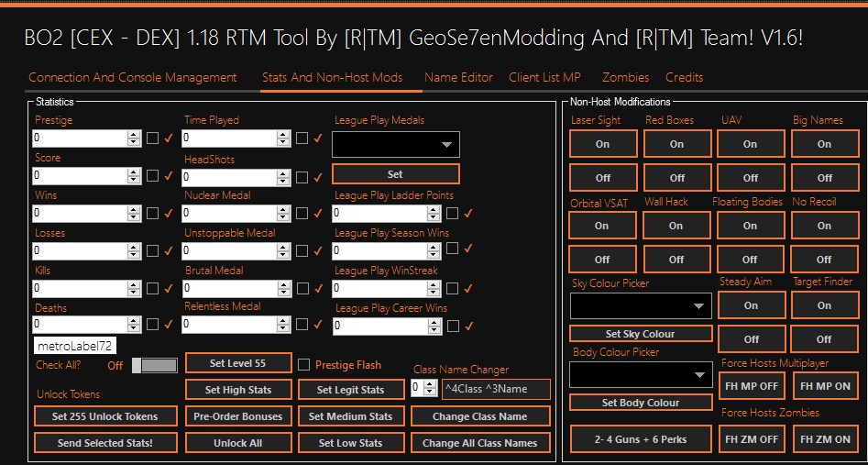The image size is (868, 465).
Task: Turn Big Names Off
Action: click(x=825, y=178)
